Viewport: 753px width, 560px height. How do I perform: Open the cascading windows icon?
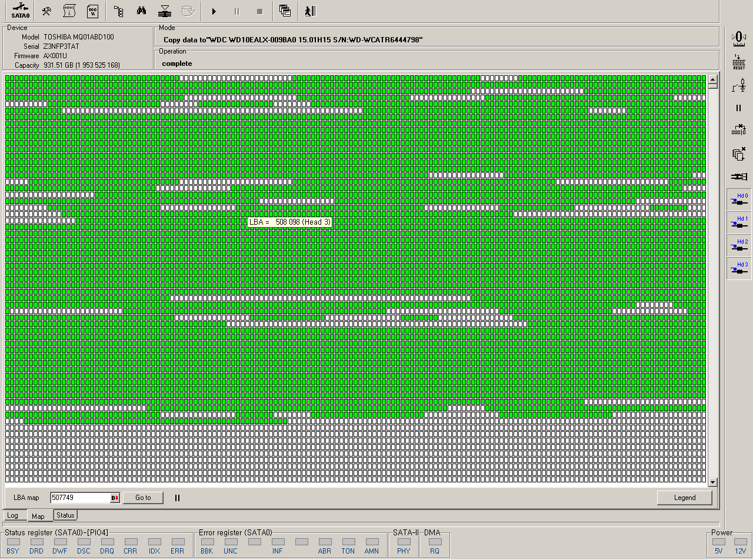point(285,11)
